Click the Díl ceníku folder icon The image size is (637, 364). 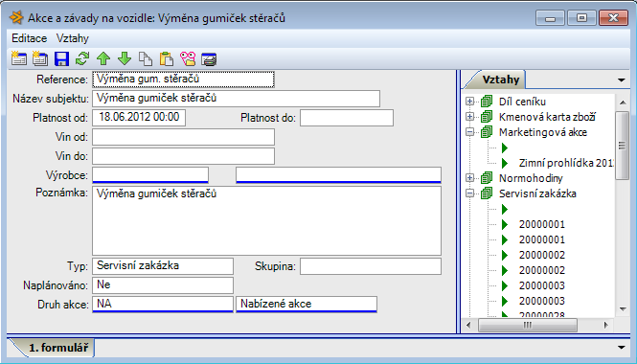487,102
